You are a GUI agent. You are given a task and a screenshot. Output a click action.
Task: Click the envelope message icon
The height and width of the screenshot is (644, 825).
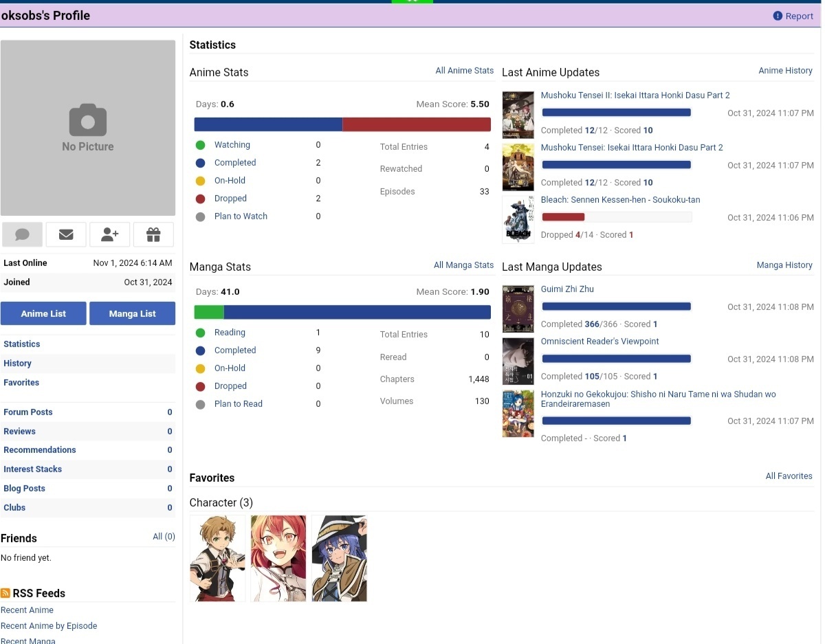click(66, 234)
